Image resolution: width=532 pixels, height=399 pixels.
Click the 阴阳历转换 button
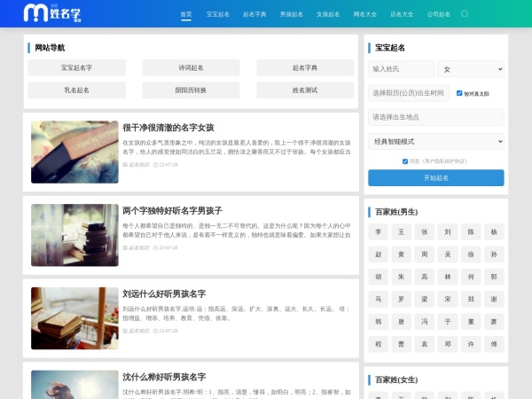(x=191, y=90)
